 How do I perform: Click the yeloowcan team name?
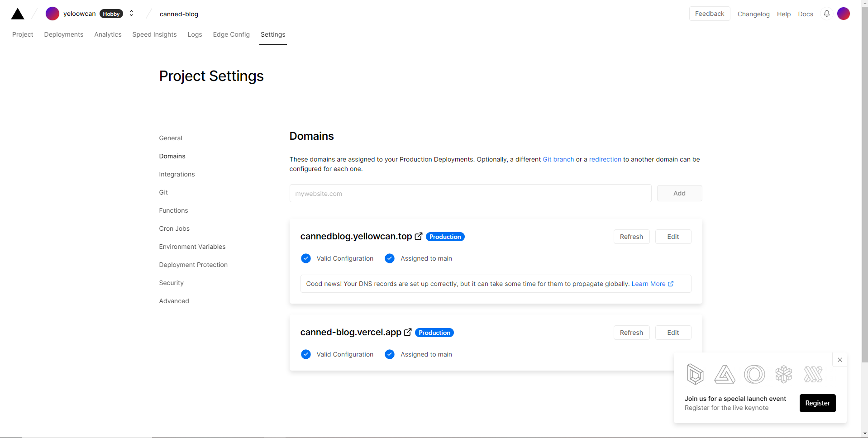click(79, 14)
